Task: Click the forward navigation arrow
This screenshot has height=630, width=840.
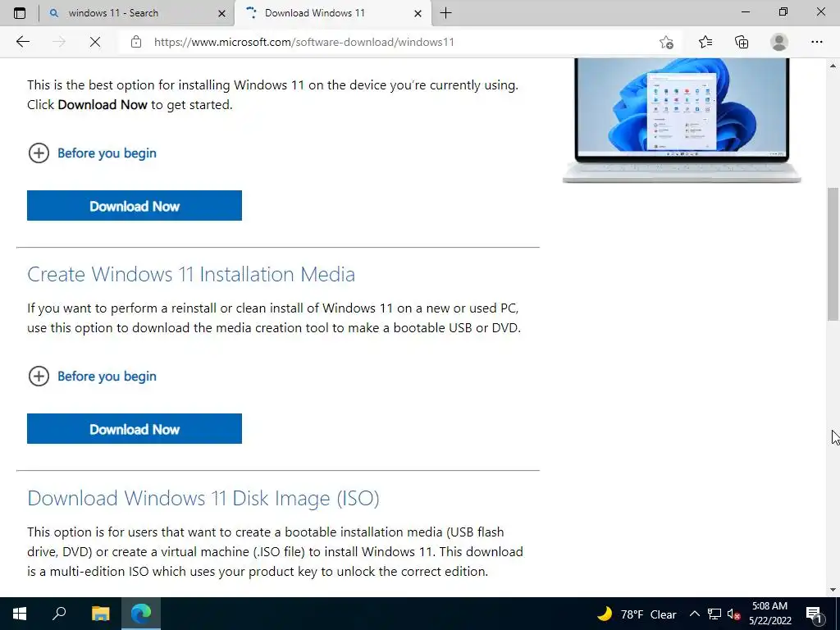Action: coord(59,42)
